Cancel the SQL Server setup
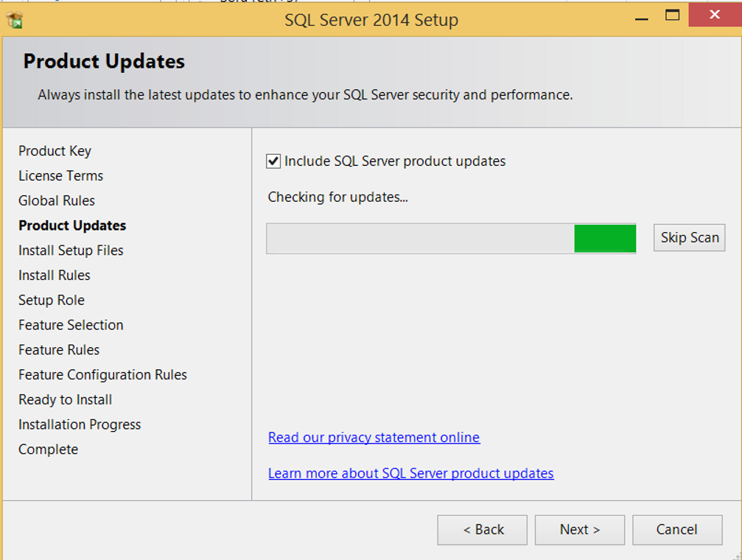742x560 pixels. [x=677, y=530]
